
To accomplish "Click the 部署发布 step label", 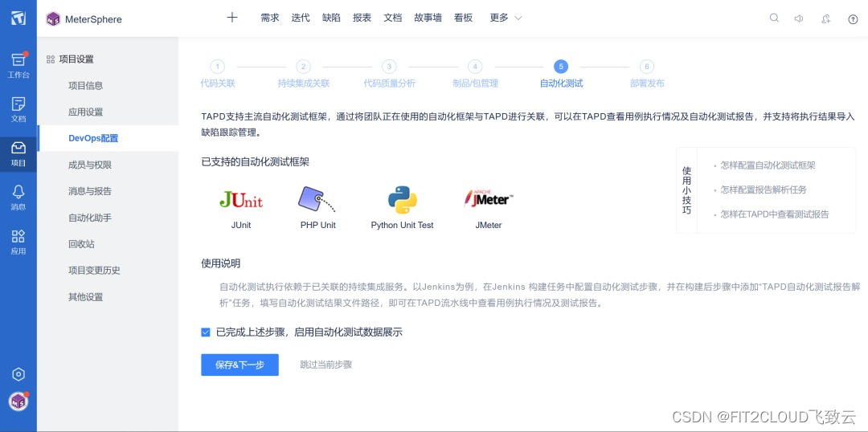I will [x=647, y=84].
